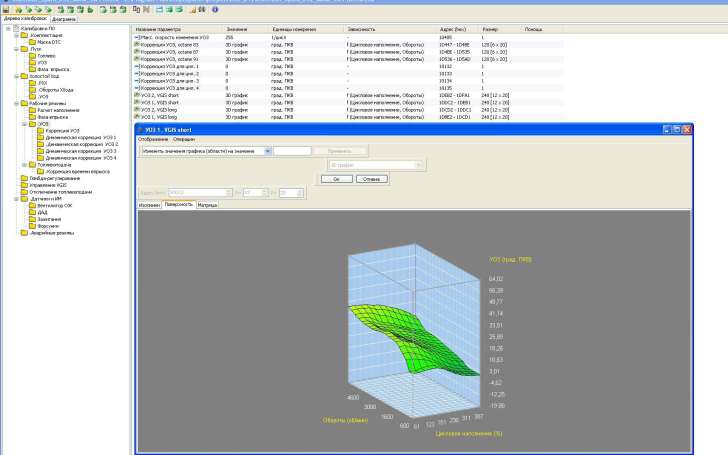
Task: Switch to the 'Матрица' tab
Action: point(207,204)
